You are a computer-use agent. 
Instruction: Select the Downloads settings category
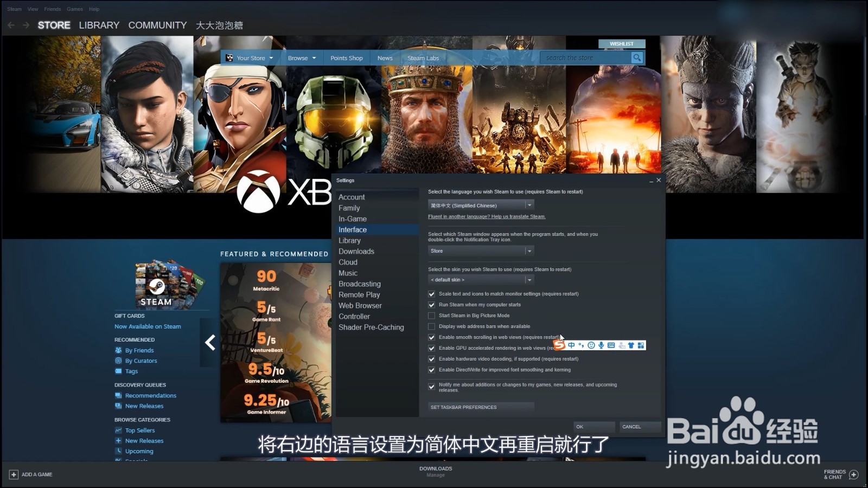pyautogui.click(x=377, y=252)
